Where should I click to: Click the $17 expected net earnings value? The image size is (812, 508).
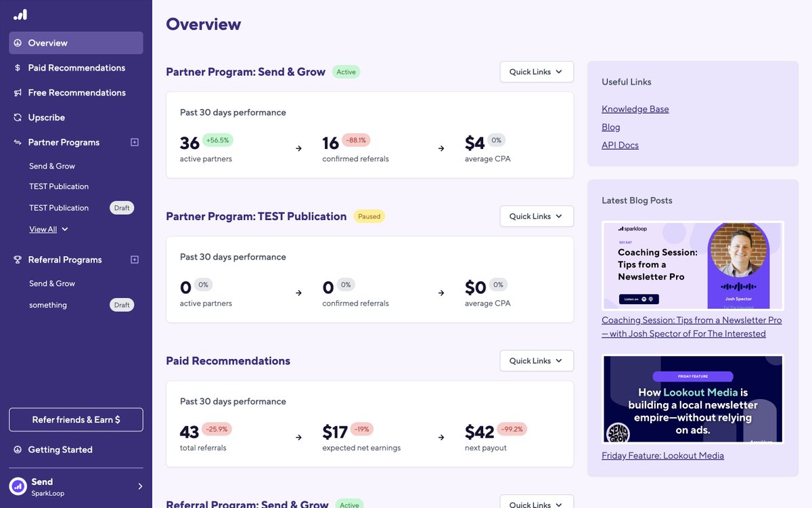pyautogui.click(x=335, y=432)
